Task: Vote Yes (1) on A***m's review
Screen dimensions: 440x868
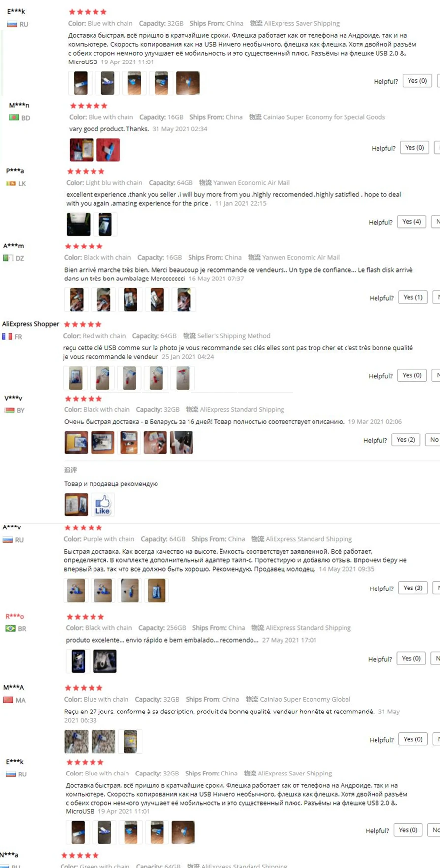Action: tap(413, 297)
